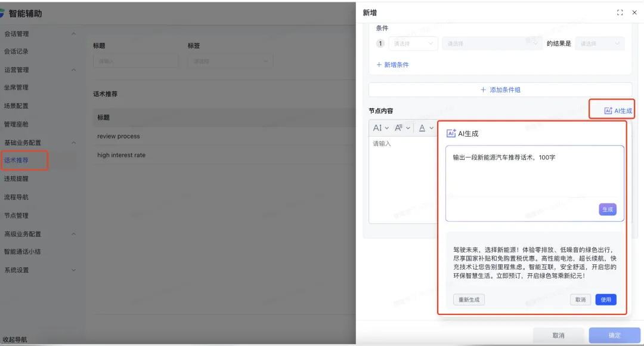The width and height of the screenshot is (644, 346).
Task: Click the plus icon for 新增条件
Action: [x=379, y=64]
